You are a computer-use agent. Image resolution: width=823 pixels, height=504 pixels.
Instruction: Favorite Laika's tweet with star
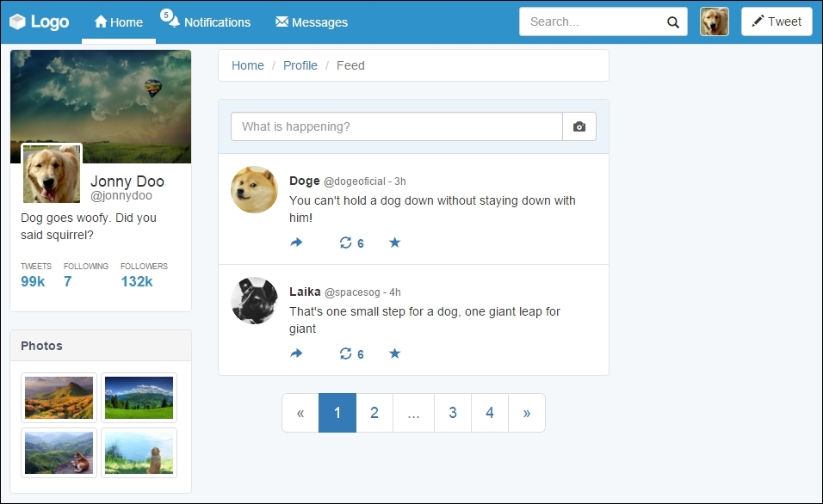point(394,353)
